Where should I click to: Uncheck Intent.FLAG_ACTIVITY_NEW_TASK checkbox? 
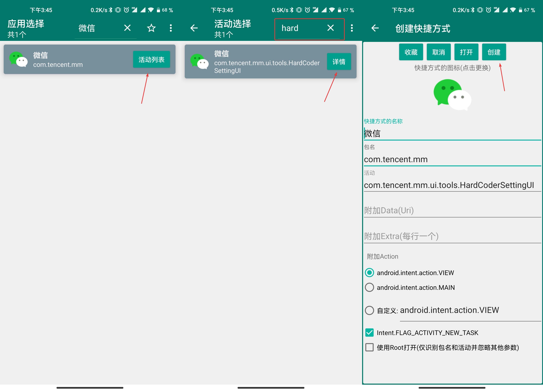tap(369, 333)
